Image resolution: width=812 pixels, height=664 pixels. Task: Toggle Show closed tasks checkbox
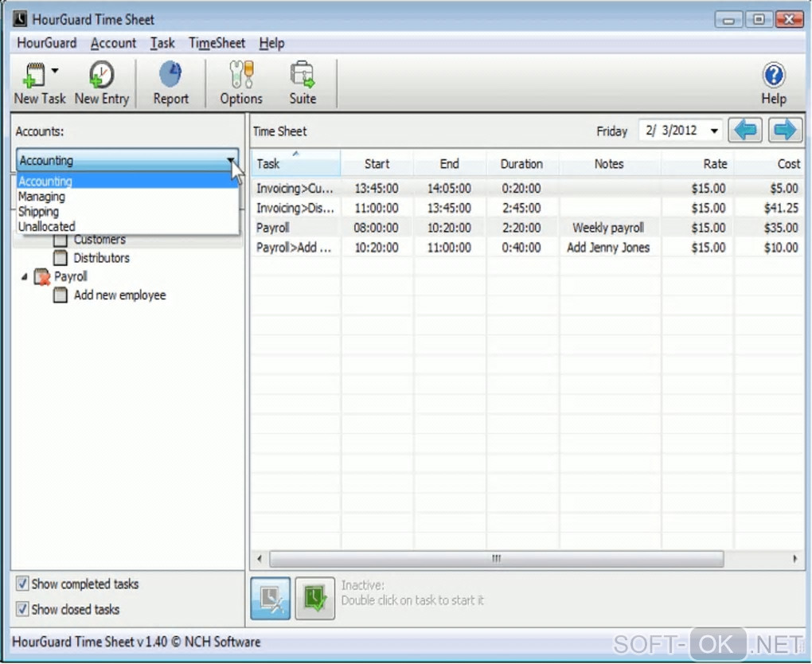point(21,608)
